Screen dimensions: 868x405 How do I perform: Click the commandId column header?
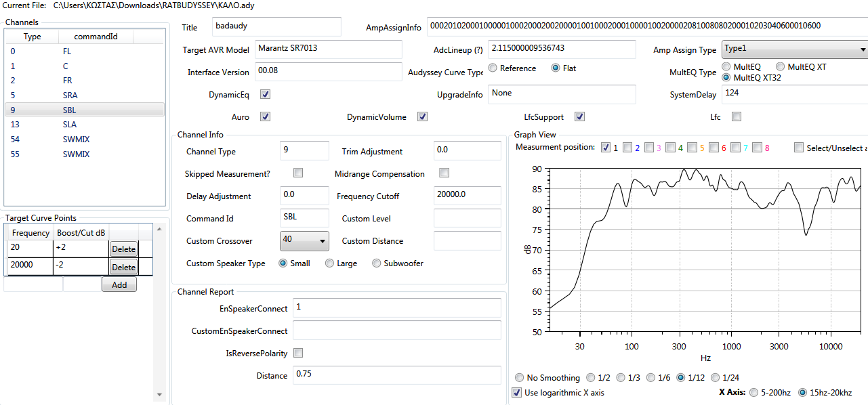pyautogui.click(x=96, y=37)
